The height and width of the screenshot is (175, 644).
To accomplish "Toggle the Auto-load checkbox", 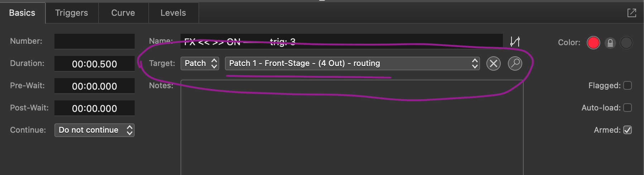I will click(628, 108).
